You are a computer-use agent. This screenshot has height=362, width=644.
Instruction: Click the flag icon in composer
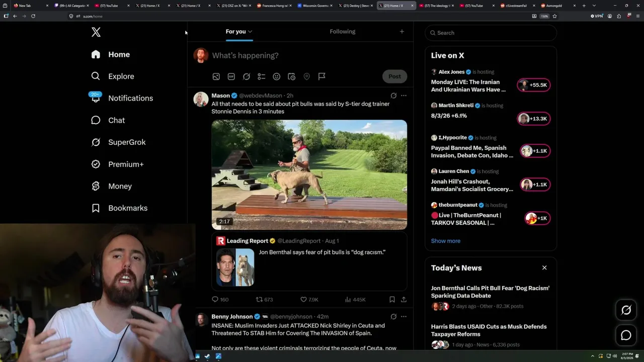[x=322, y=76]
